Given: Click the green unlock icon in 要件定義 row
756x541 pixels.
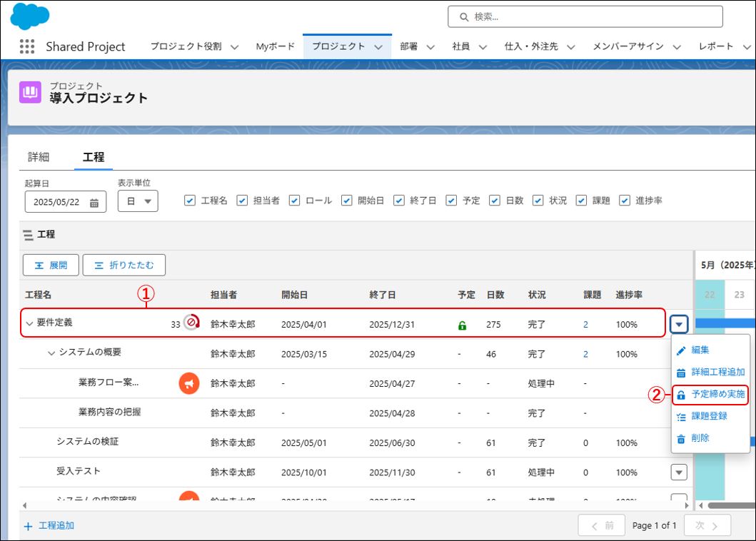Looking at the screenshot, I should pos(462,325).
